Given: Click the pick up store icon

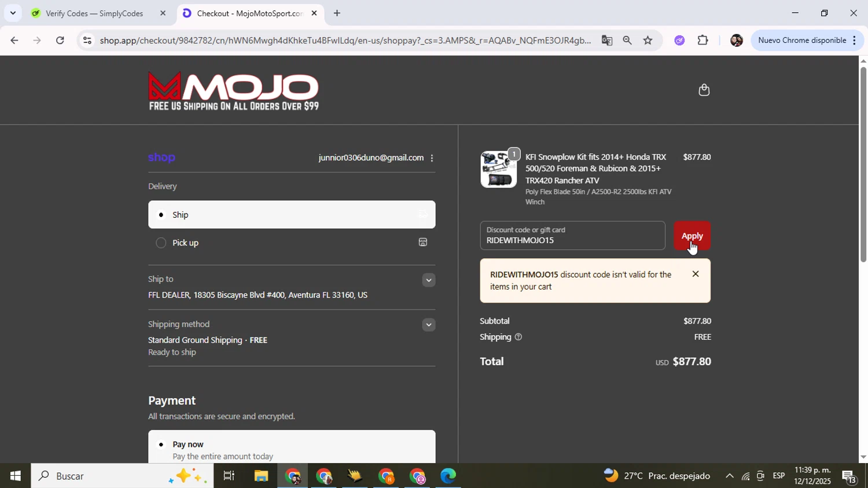Looking at the screenshot, I should 423,243.
